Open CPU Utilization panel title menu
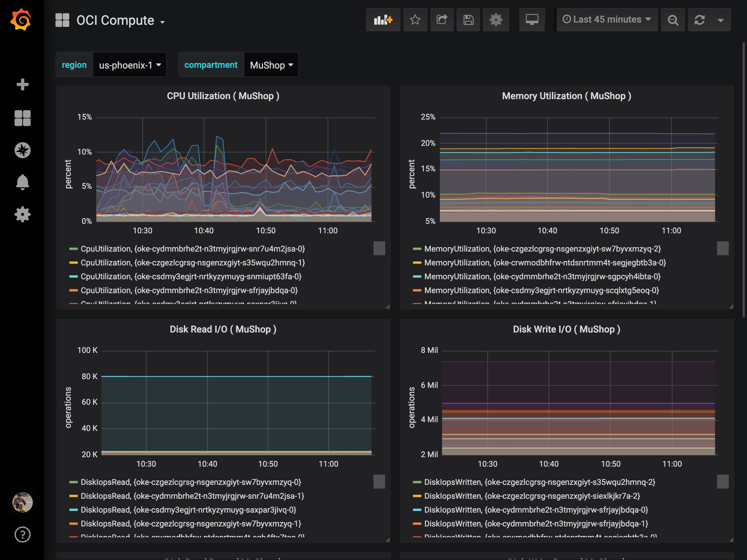Screen dimensions: 747x560 point(223,96)
